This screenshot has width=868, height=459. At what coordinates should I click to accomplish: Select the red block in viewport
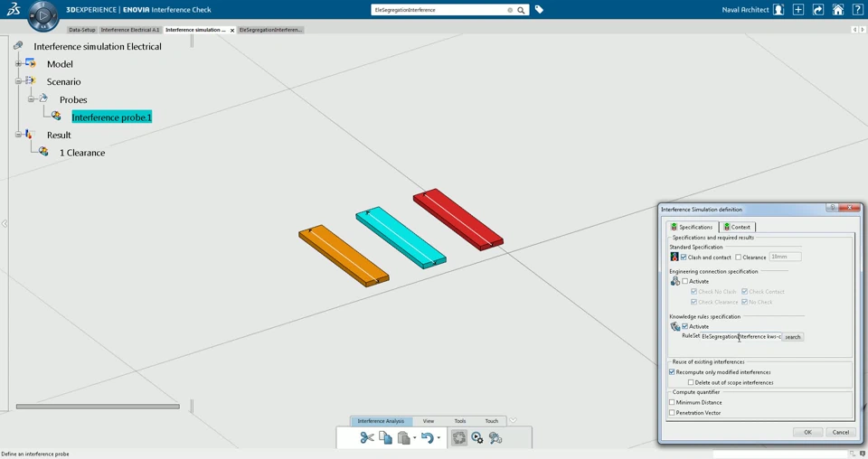[458, 219]
